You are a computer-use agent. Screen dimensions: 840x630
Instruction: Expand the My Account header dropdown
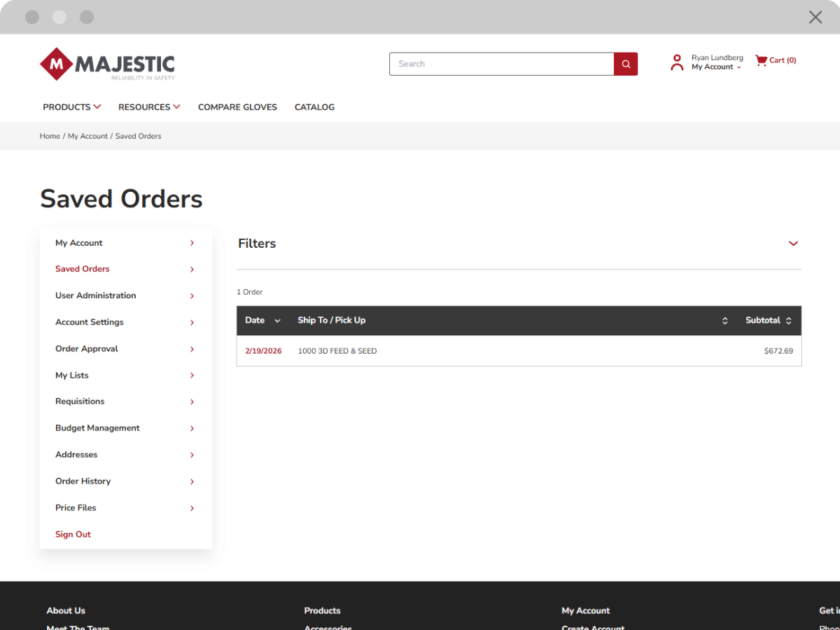click(x=711, y=66)
